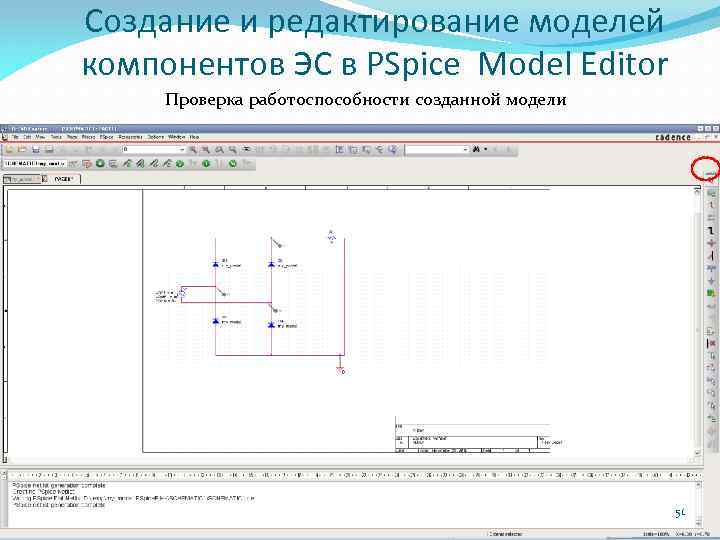Image resolution: width=720 pixels, height=540 pixels.
Task: Click the New document toolbar icon
Action: point(9,149)
